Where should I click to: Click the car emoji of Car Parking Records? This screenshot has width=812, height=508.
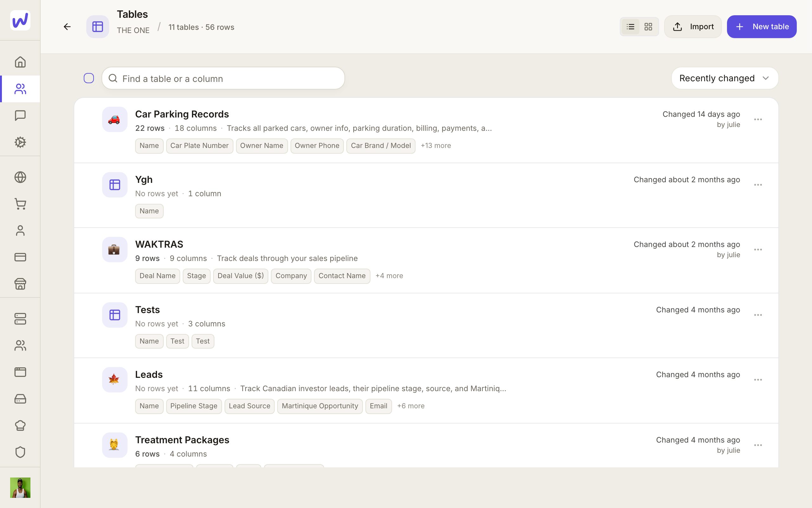[x=115, y=119]
